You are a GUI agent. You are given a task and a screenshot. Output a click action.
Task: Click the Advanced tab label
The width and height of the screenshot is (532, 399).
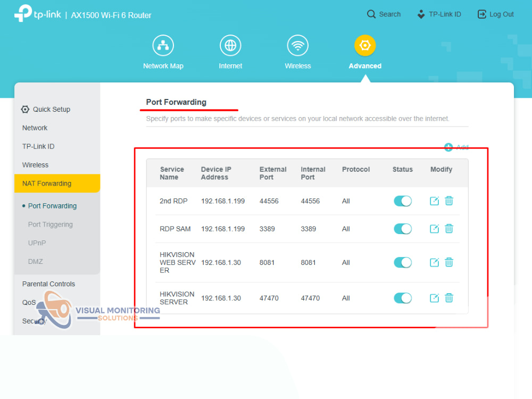(365, 66)
